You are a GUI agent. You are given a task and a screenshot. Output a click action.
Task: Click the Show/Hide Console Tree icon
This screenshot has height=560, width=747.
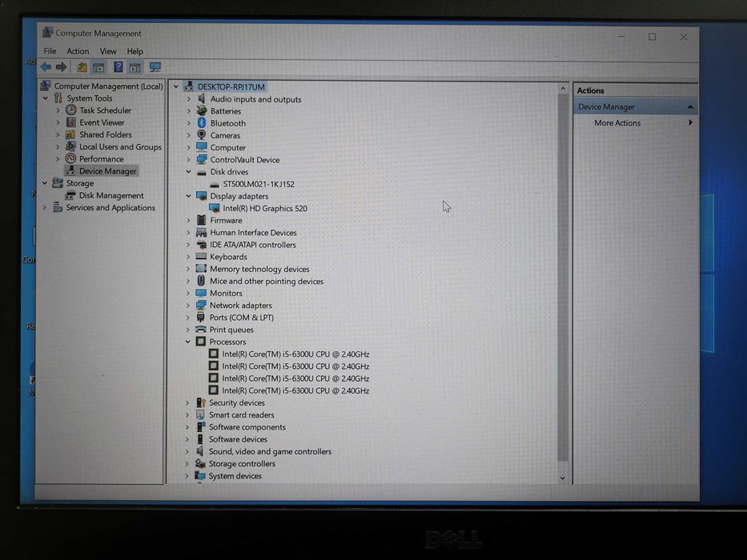coord(98,68)
